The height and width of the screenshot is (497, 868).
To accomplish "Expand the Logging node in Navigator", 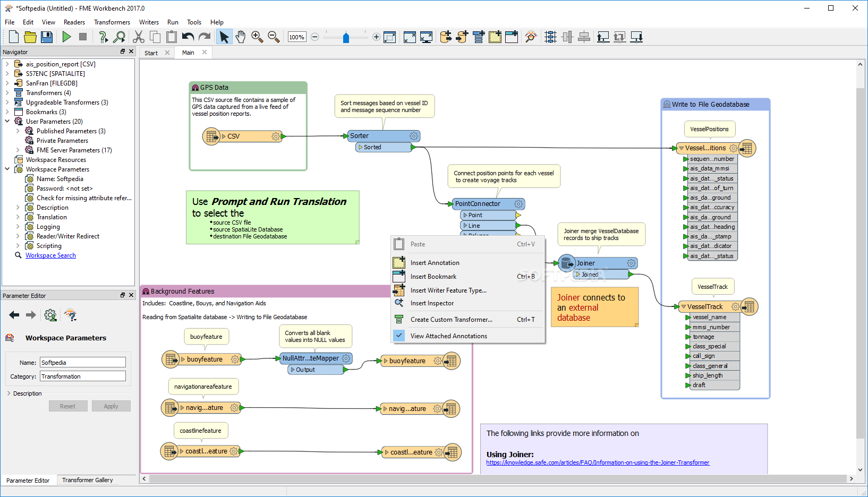I will [x=18, y=227].
